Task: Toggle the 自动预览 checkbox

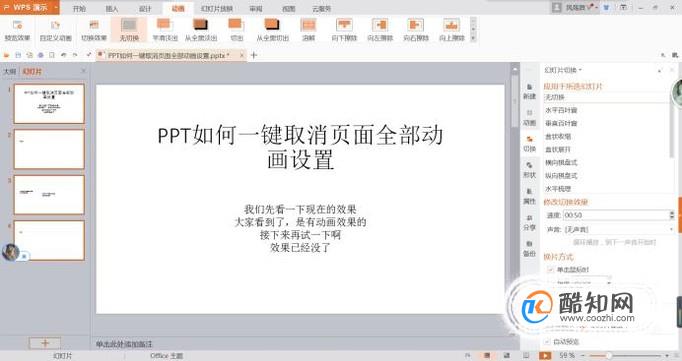Action: coord(548,342)
